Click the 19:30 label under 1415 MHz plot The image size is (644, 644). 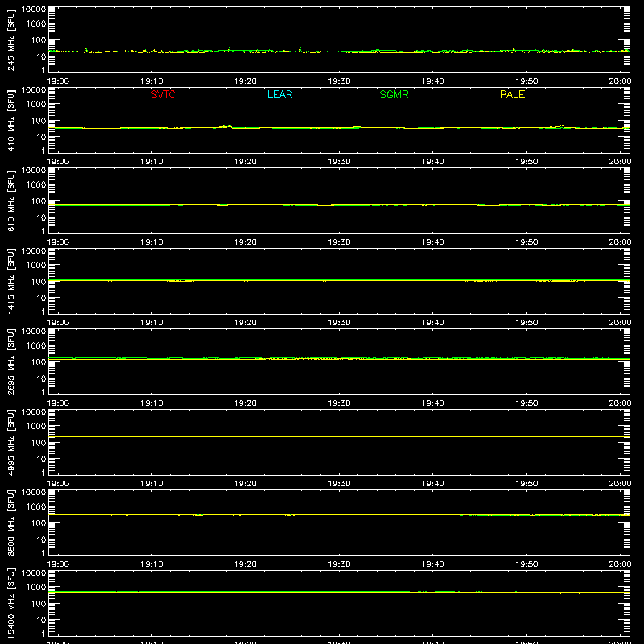(339, 323)
